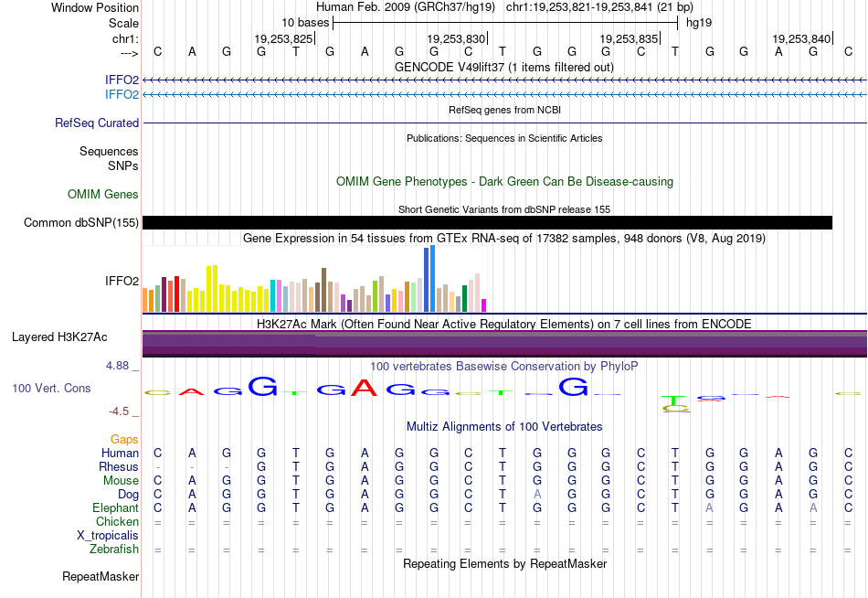Select the Zebrafish alignment row label
Screen dimensions: 868x598
pos(114,550)
